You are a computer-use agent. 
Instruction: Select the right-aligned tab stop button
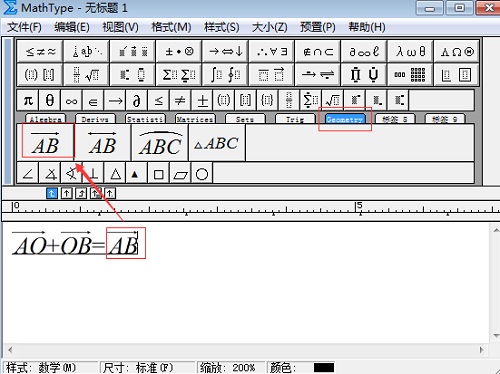(81, 193)
